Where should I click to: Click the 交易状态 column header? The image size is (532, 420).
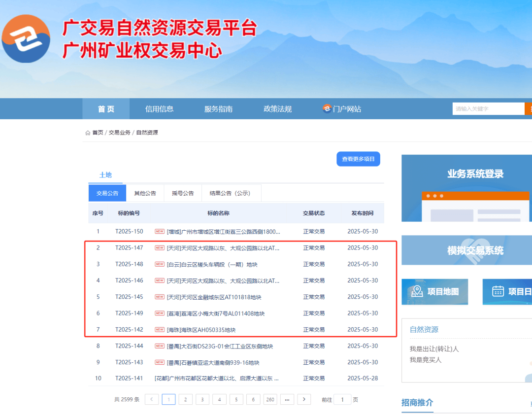click(x=314, y=213)
